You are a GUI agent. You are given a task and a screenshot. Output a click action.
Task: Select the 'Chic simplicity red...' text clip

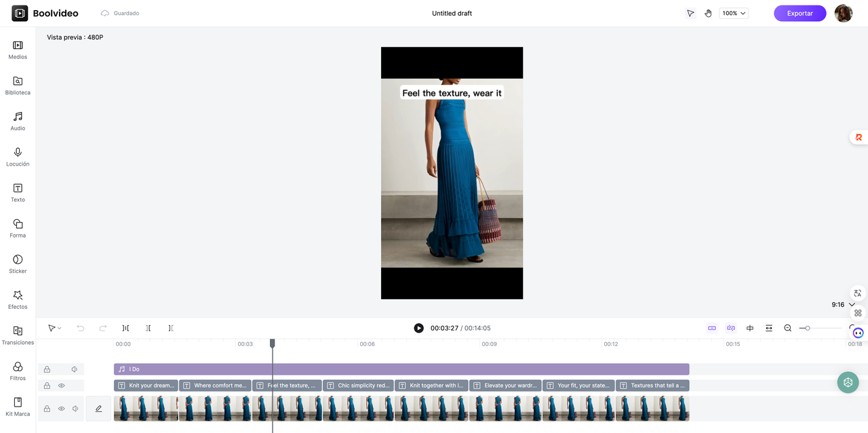click(358, 385)
